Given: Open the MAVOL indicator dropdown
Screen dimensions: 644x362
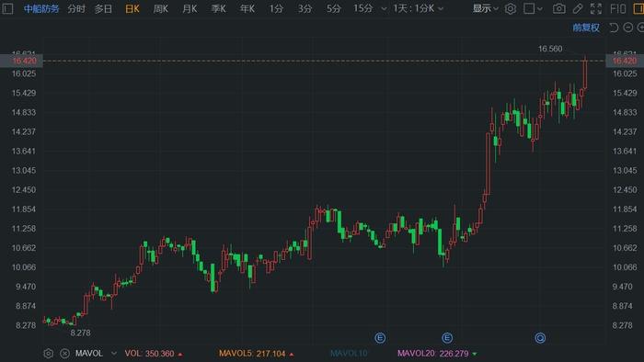Looking at the screenshot, I should tap(114, 354).
